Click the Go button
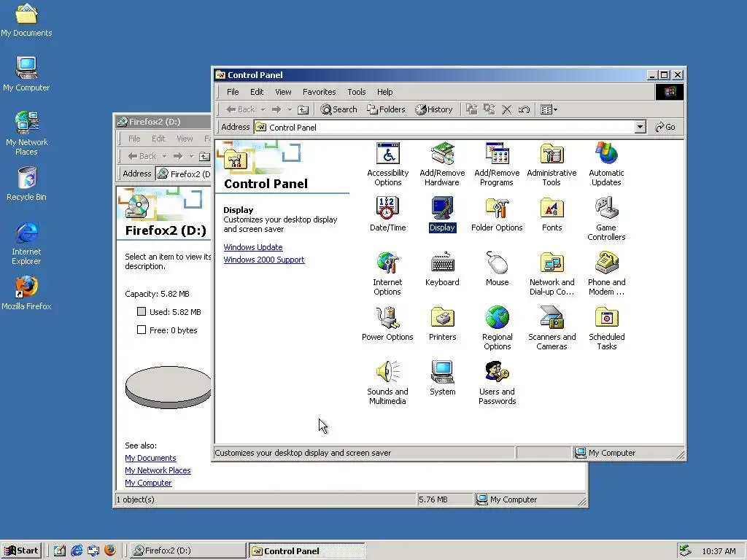This screenshot has width=747, height=560. pyautogui.click(x=665, y=127)
